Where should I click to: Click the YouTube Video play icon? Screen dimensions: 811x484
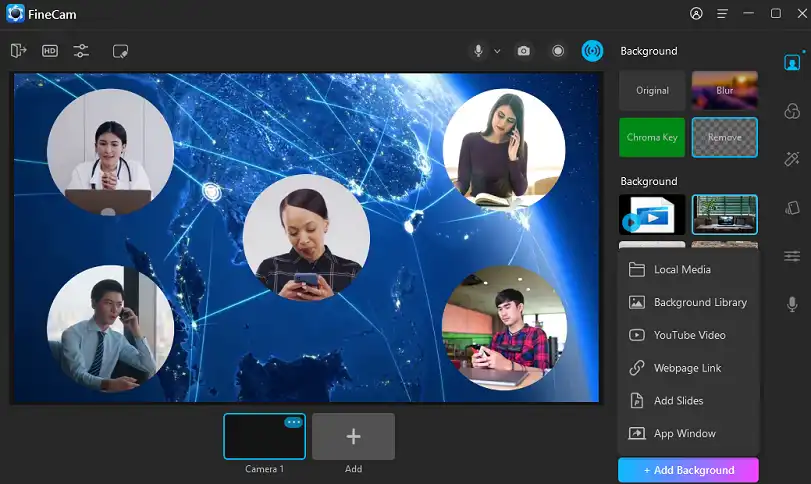tap(636, 335)
